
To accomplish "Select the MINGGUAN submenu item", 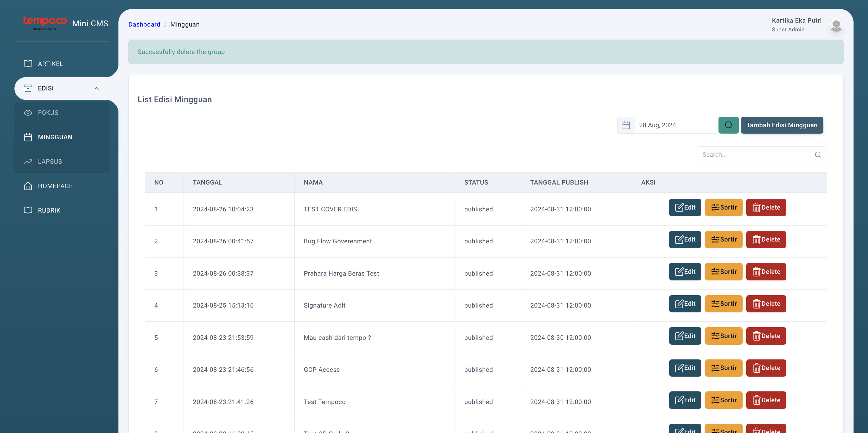I will tap(62, 137).
